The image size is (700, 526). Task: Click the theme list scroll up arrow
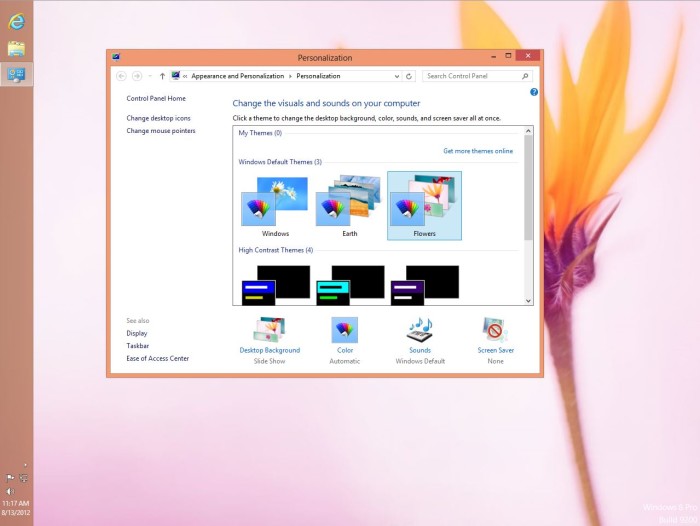[528, 131]
